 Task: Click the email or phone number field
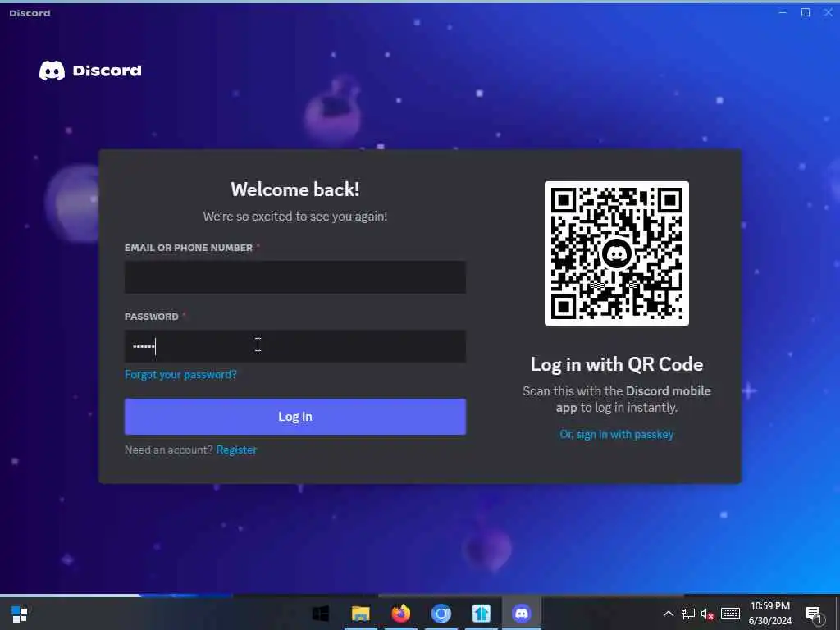pyautogui.click(x=295, y=277)
